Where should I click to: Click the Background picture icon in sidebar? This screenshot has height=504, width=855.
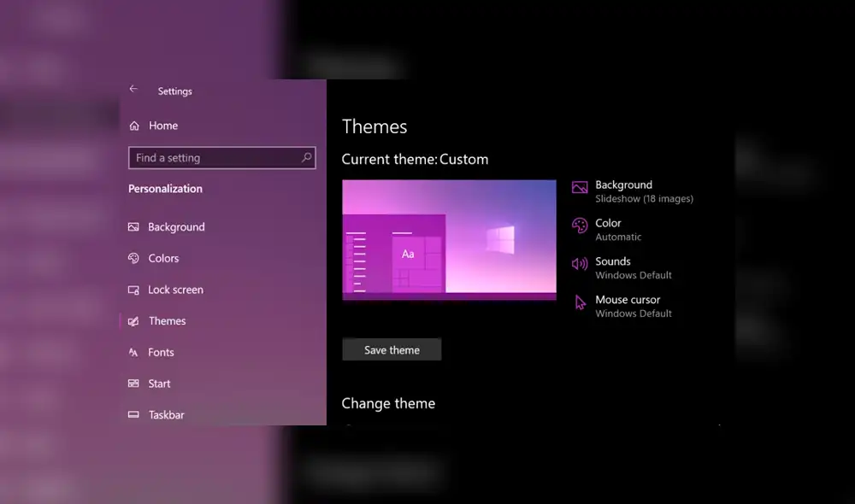(133, 226)
